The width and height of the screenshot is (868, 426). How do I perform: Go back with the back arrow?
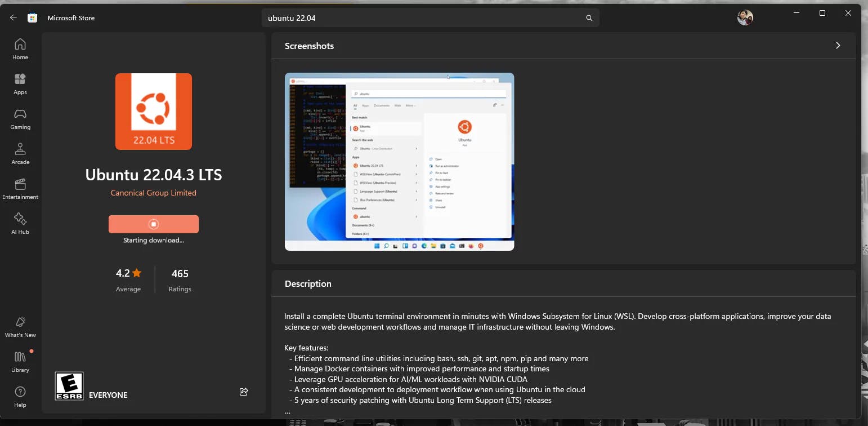click(13, 18)
